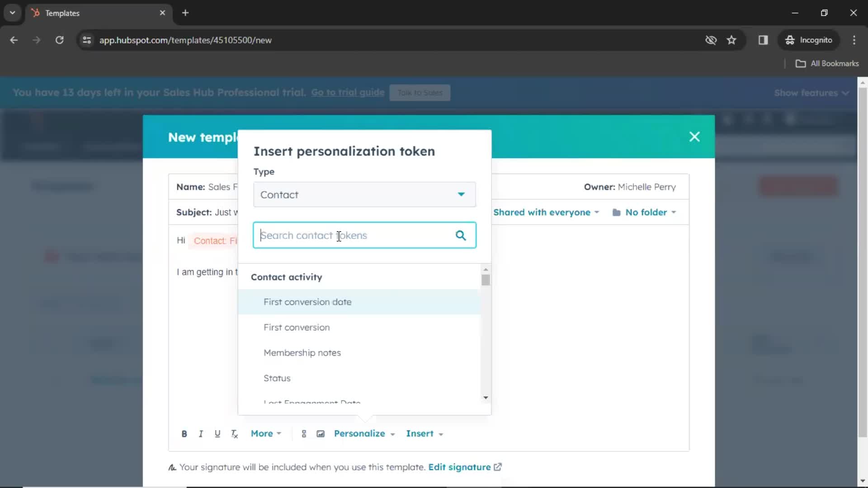
Task: Click the Italic formatting icon
Action: pos(201,434)
